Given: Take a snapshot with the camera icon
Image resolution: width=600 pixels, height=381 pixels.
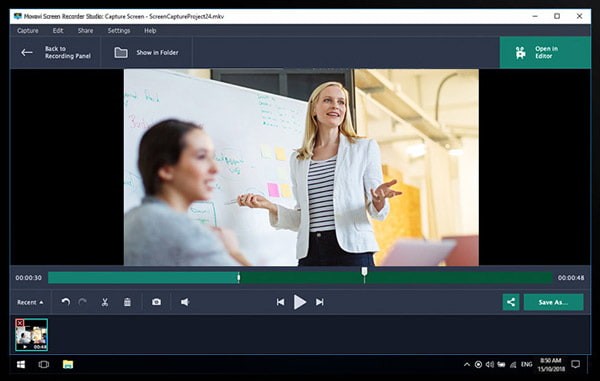Looking at the screenshot, I should coord(156,302).
